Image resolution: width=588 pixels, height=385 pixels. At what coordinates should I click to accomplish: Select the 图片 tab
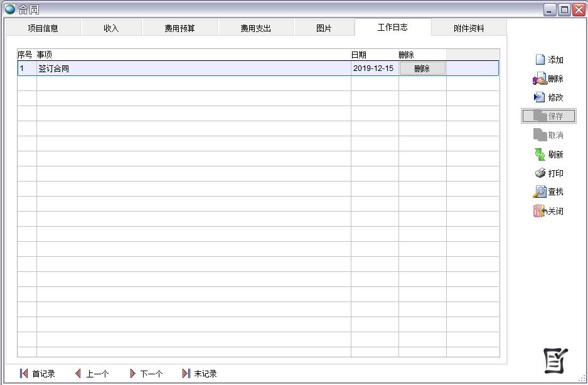(324, 28)
